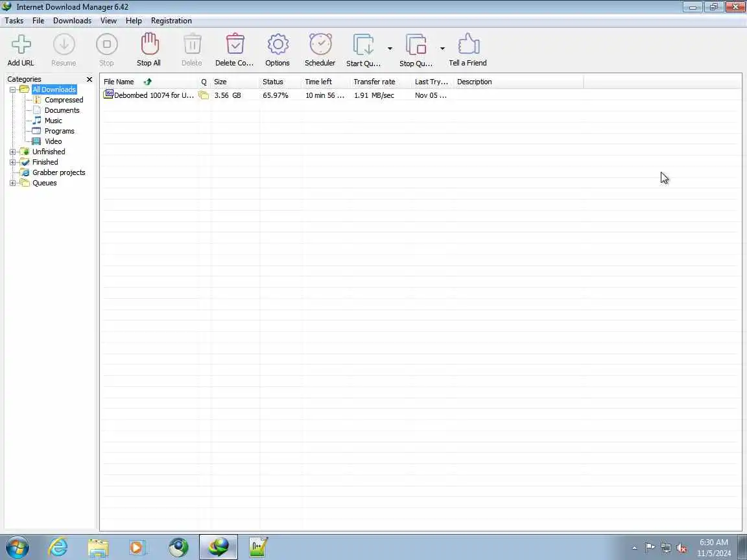The image size is (747, 560).
Task: Sort by Q column header
Action: (x=204, y=82)
